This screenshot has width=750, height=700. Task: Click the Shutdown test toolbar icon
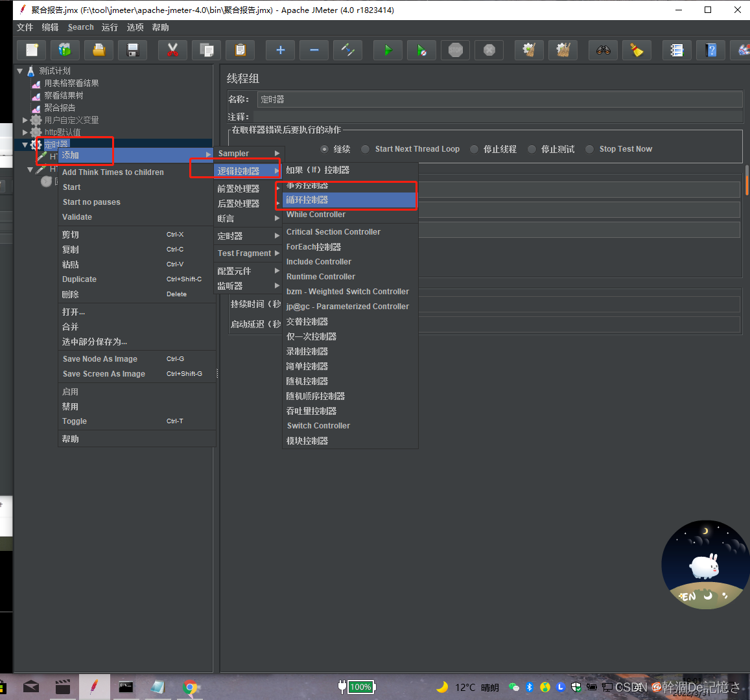click(489, 50)
